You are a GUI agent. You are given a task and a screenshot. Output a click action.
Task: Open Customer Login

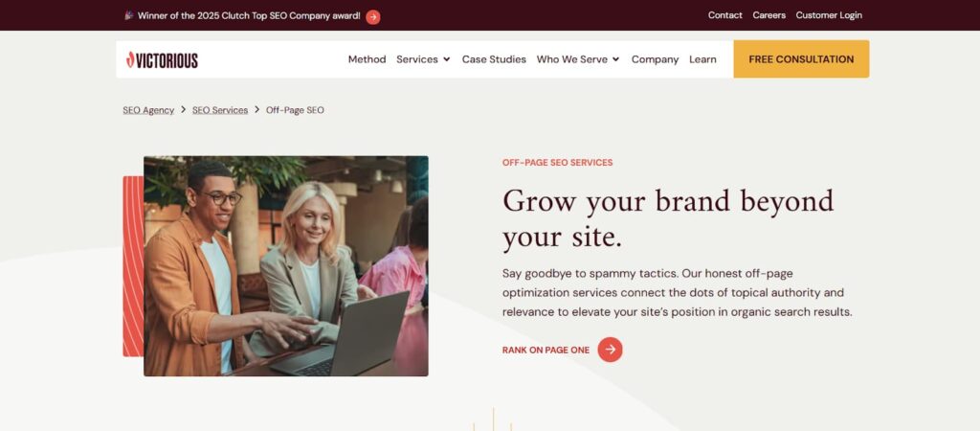[x=829, y=15]
